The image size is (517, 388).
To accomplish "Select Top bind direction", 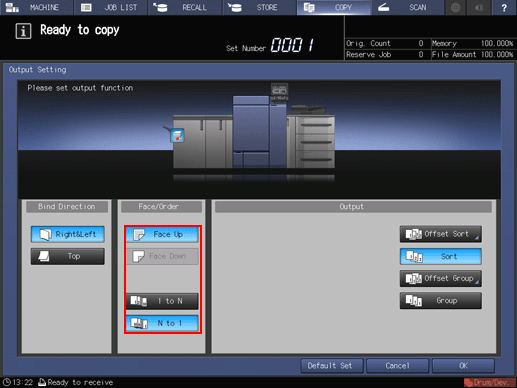I will click(68, 256).
